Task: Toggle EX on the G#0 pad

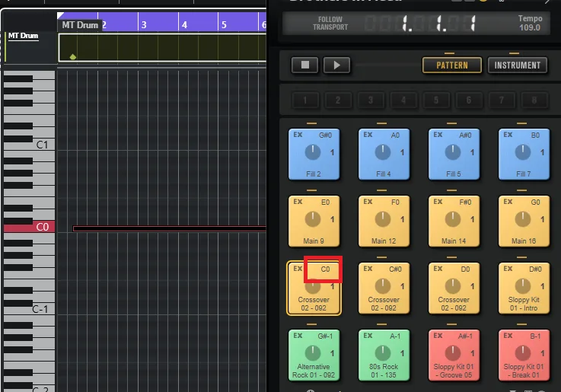Action: tap(298, 135)
